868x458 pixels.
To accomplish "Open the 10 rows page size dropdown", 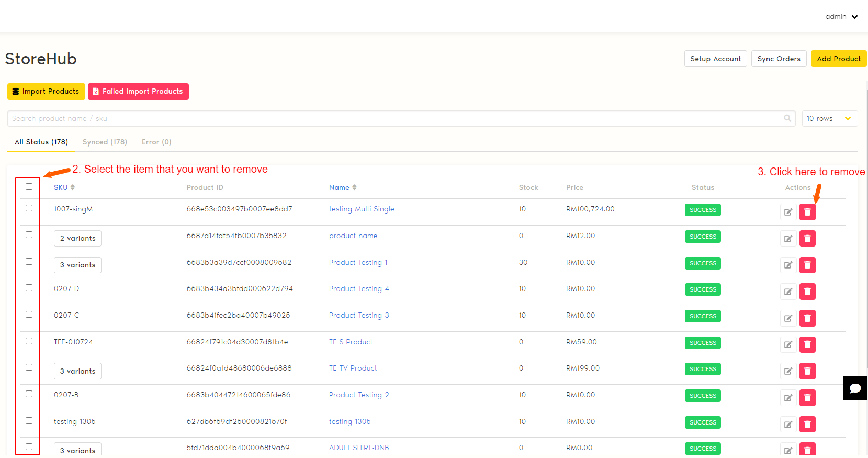I will click(829, 119).
